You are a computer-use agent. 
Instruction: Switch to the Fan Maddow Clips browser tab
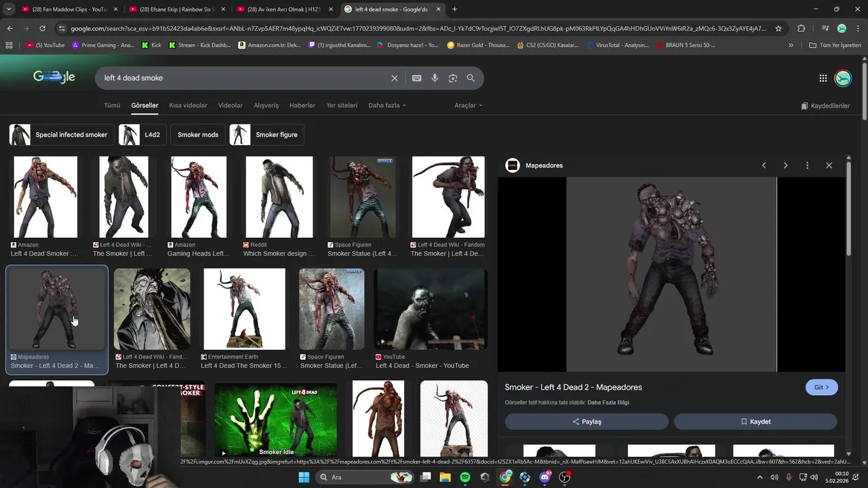coord(70,9)
